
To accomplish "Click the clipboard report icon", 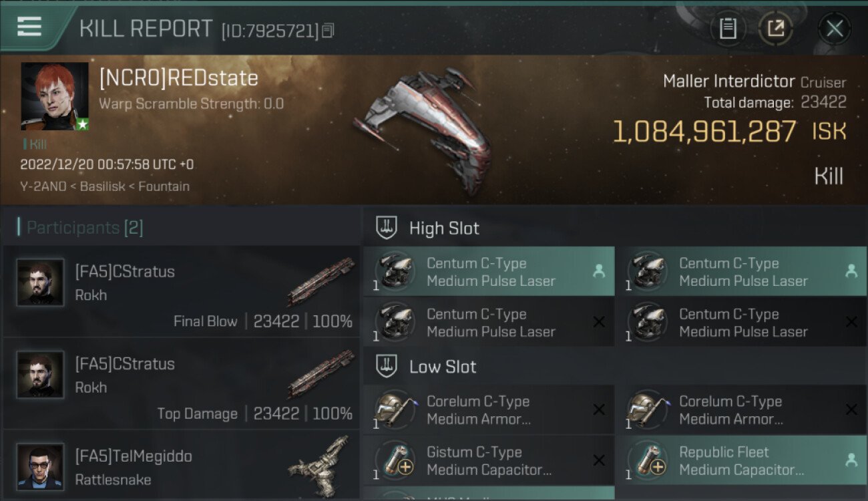I will [728, 28].
